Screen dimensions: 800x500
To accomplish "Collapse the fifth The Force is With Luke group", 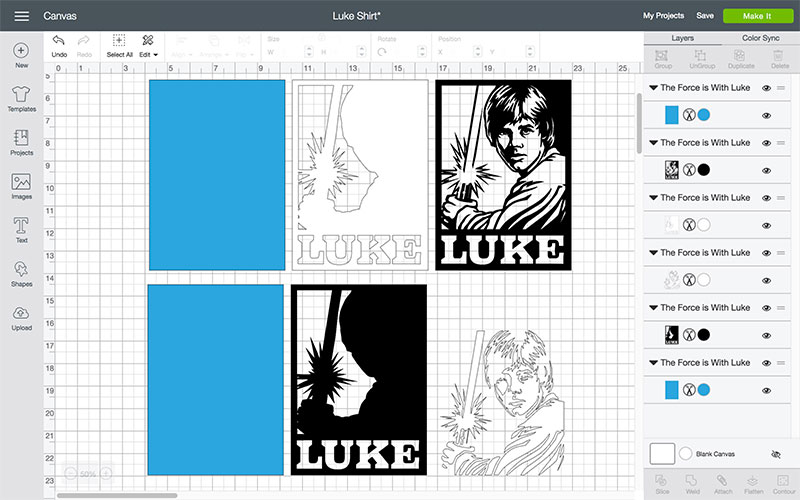I will tap(653, 308).
